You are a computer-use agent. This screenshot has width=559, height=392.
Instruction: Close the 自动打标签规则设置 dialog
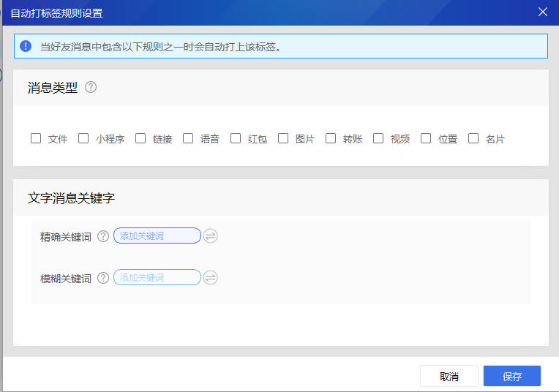(x=543, y=12)
